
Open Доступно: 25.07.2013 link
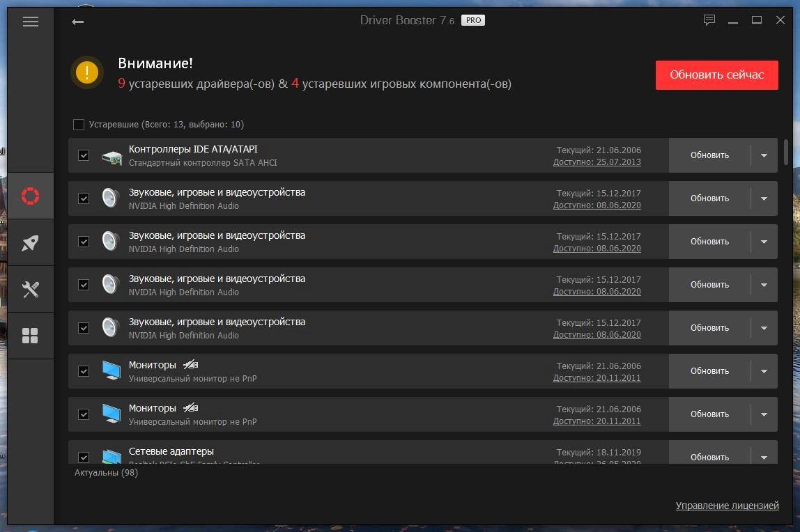coord(597,162)
